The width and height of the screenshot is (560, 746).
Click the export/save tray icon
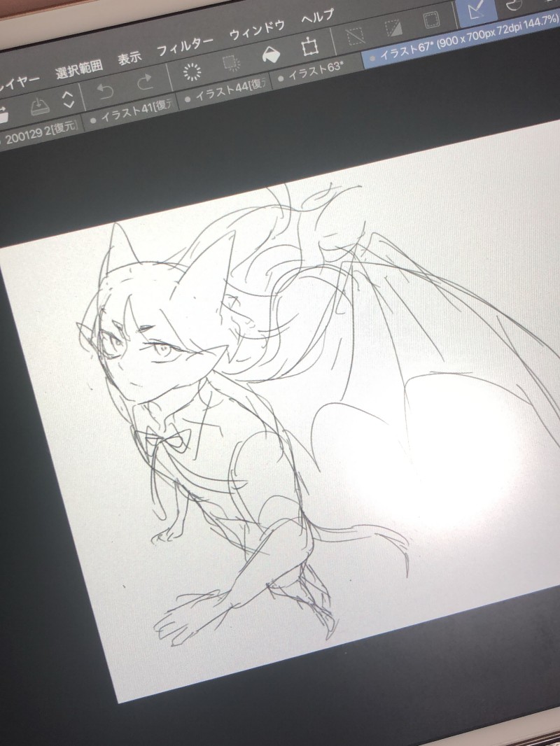(40, 106)
